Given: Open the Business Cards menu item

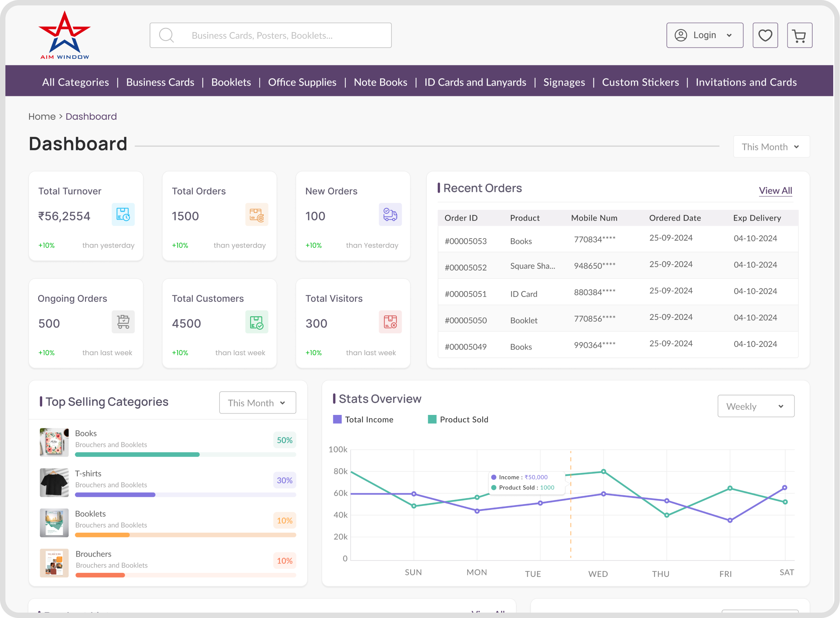Looking at the screenshot, I should coord(160,82).
